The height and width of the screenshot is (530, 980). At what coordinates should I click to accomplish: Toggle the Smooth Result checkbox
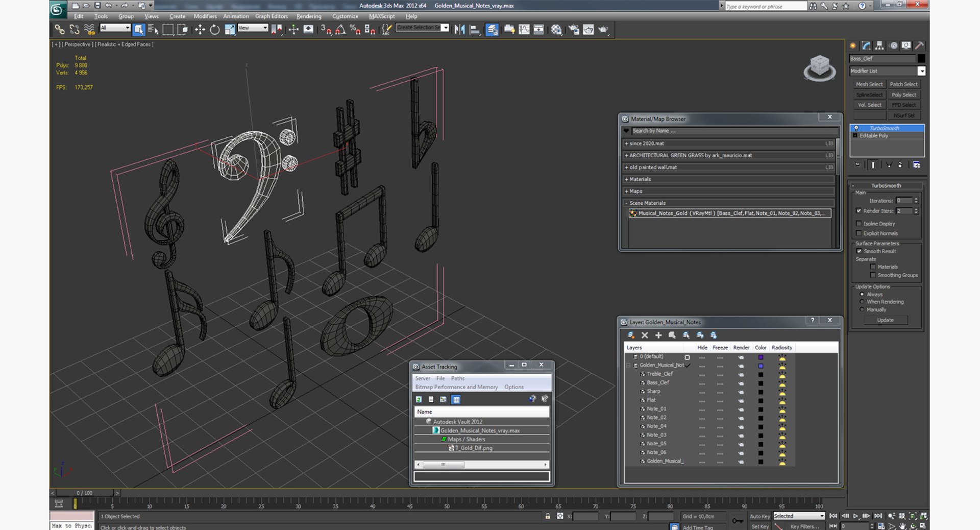click(859, 251)
